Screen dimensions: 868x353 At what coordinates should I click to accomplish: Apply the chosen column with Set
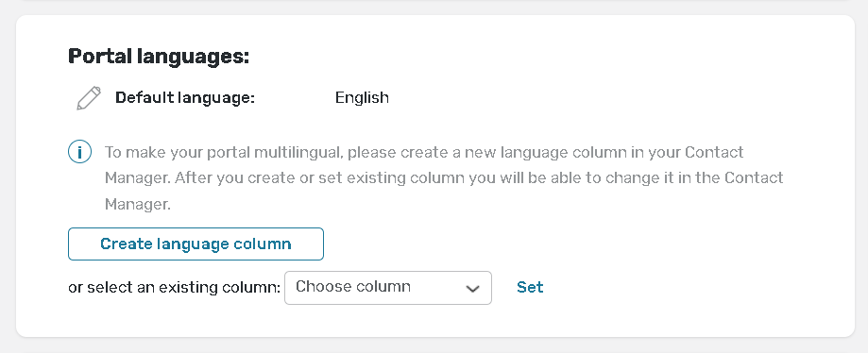point(530,287)
